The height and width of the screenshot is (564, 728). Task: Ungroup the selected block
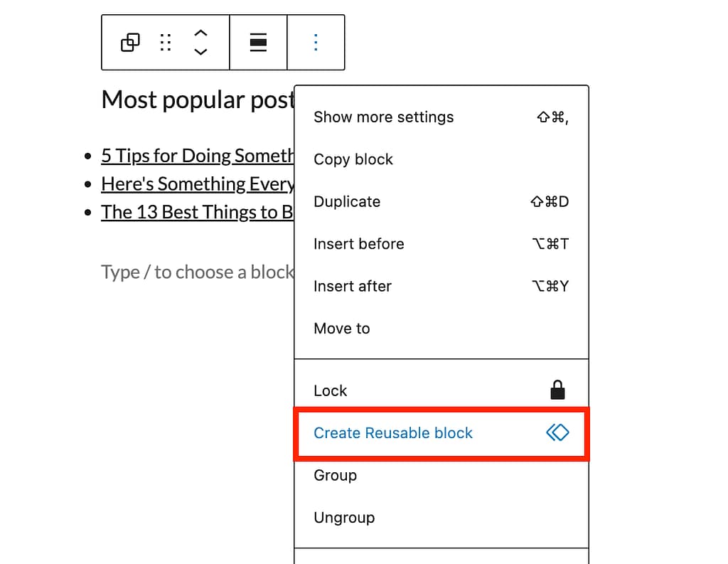[x=344, y=518]
